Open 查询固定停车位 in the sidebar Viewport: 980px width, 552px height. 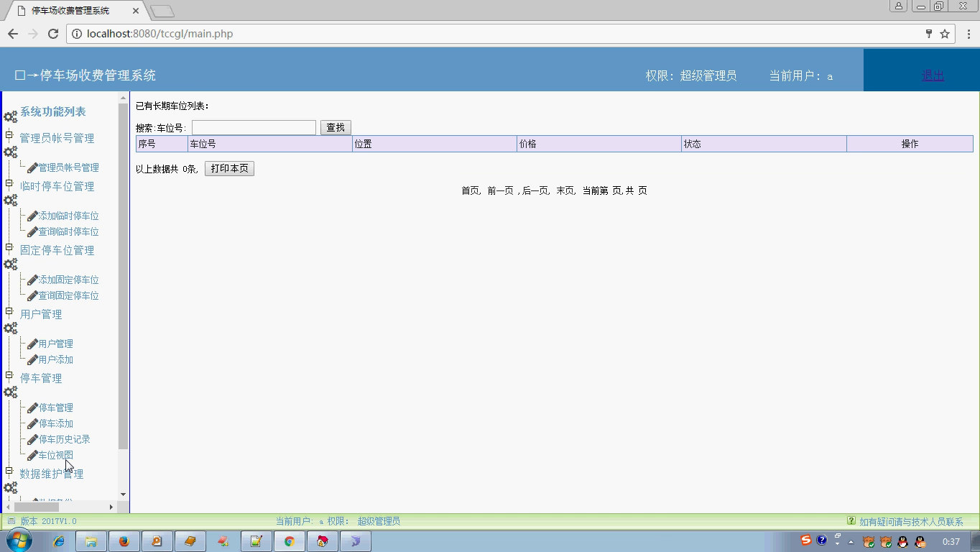(x=69, y=295)
